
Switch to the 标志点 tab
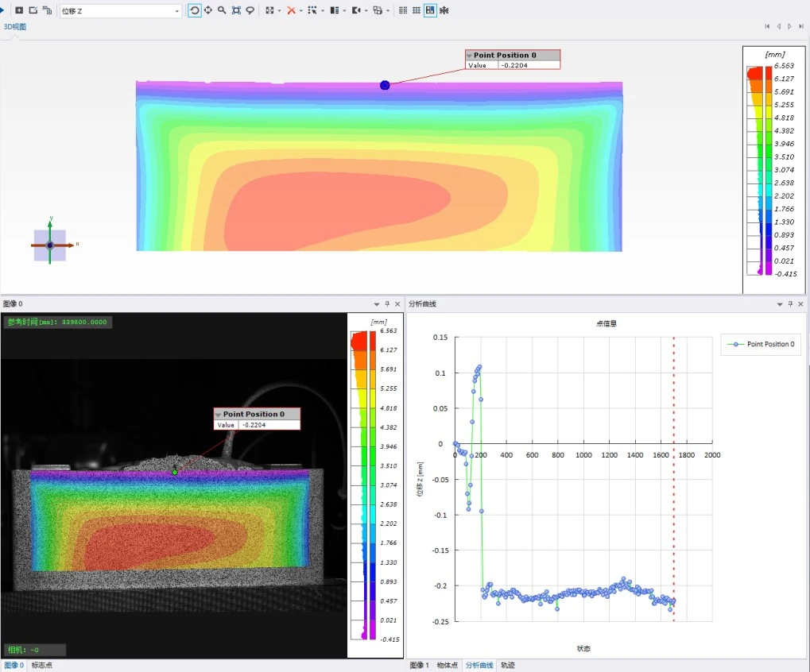click(x=41, y=666)
